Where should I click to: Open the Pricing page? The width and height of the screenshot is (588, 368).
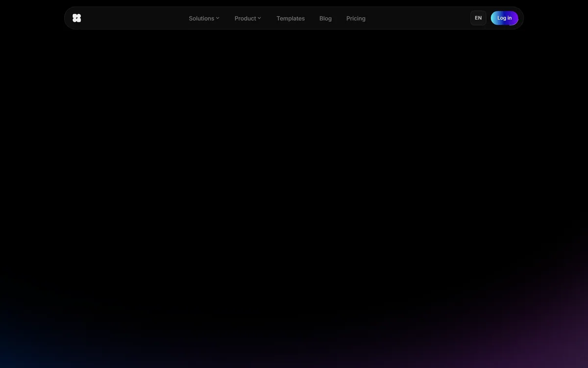356,18
